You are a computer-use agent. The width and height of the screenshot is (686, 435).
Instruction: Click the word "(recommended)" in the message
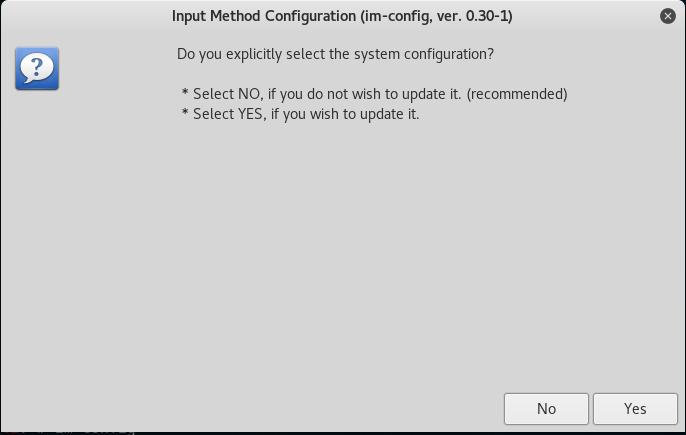517,94
